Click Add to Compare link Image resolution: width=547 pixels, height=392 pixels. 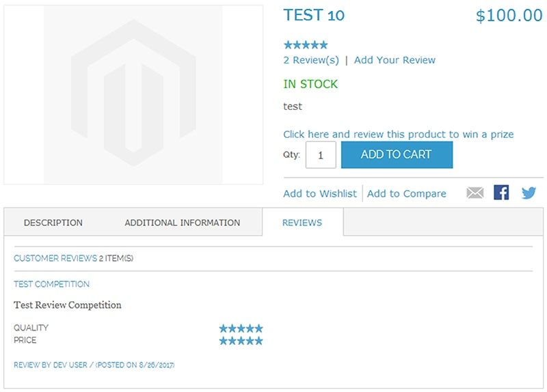(x=406, y=194)
